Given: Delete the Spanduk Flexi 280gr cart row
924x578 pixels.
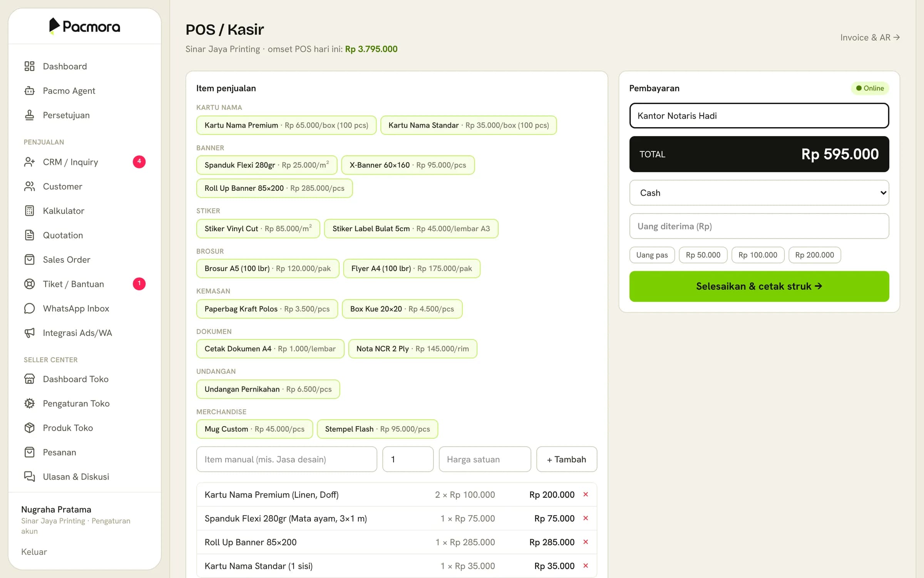Looking at the screenshot, I should 586,518.
